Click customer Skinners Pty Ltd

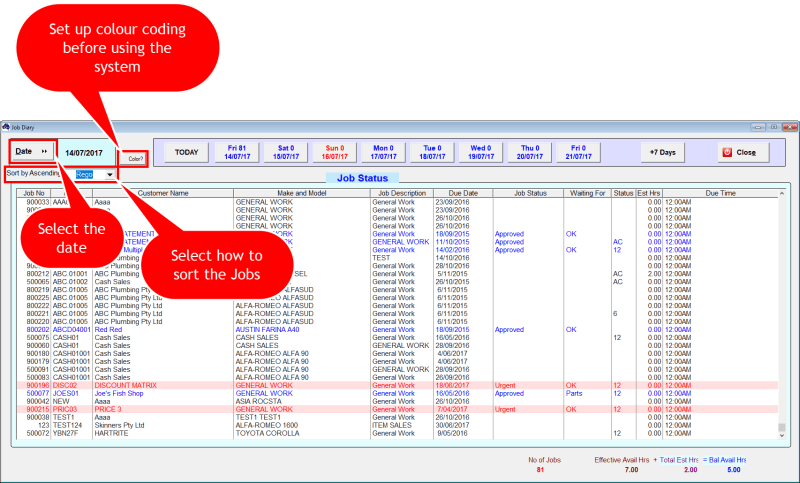coord(119,425)
